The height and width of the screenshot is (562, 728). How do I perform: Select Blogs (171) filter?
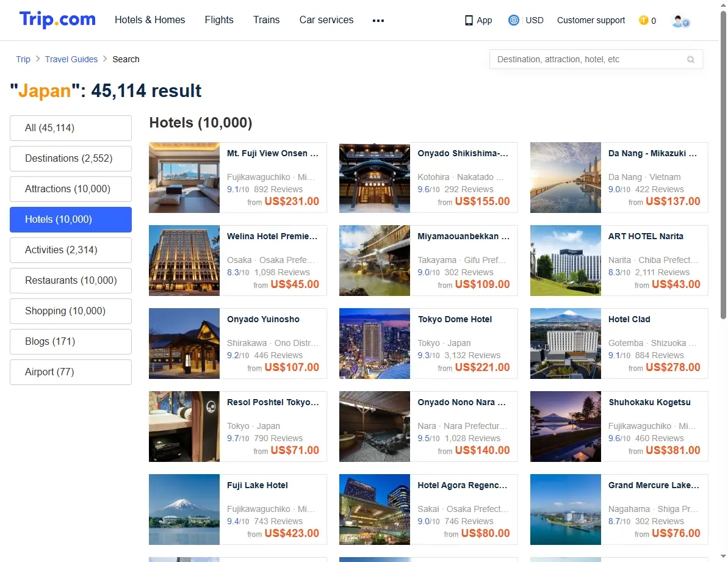pos(71,342)
